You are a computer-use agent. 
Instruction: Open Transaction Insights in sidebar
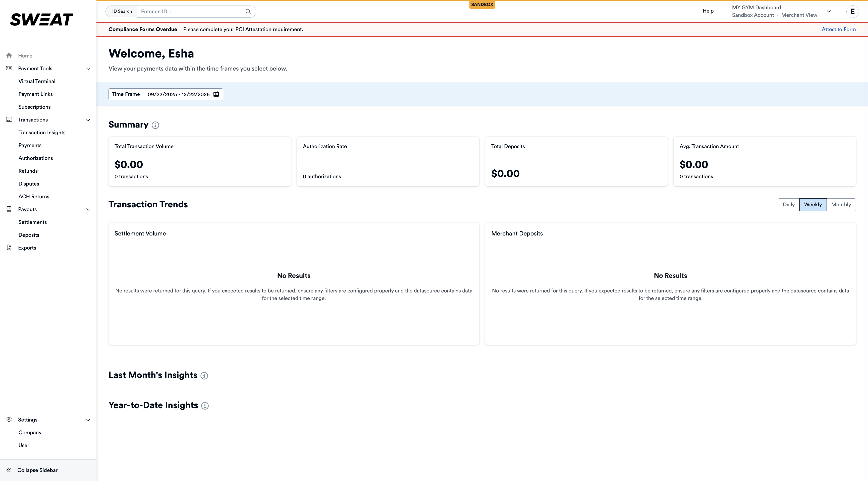[42, 133]
